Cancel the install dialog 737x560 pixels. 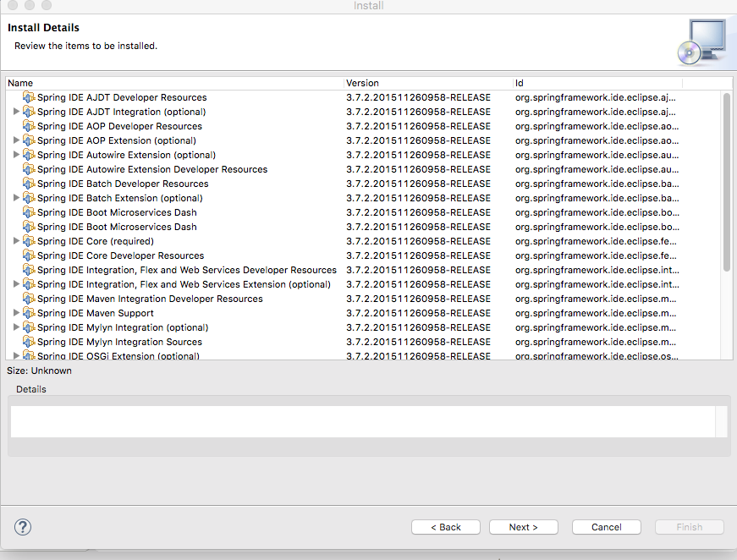607,527
